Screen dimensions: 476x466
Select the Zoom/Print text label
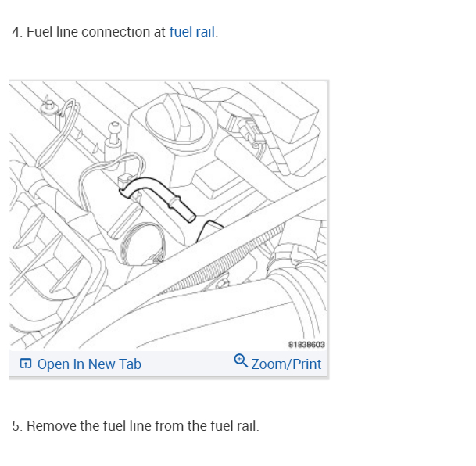(x=286, y=364)
